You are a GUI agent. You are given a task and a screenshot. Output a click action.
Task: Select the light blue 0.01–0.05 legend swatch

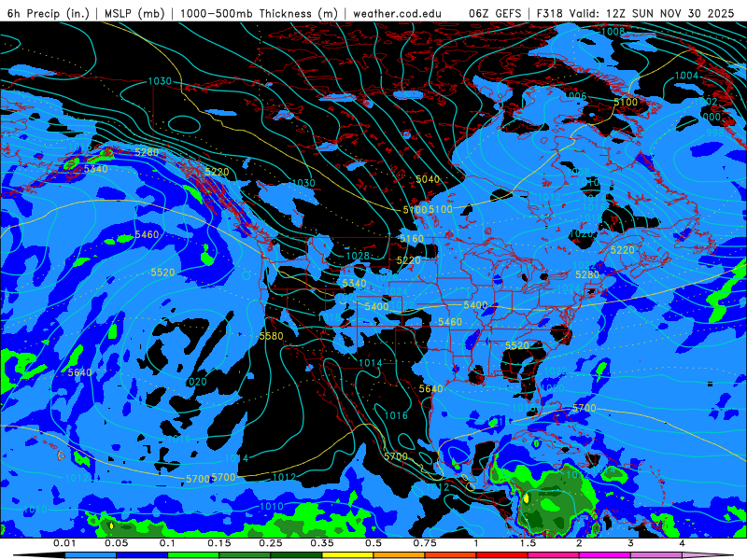pos(91,555)
